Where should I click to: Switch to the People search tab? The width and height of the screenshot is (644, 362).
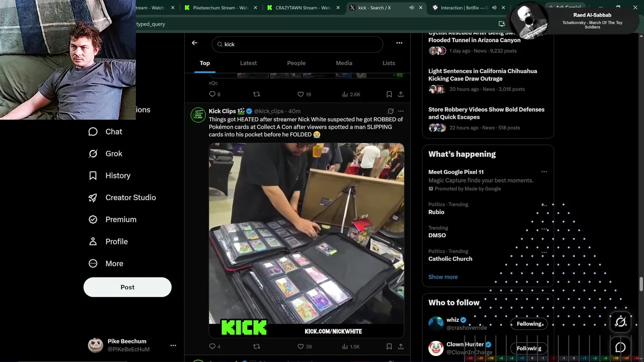click(296, 63)
